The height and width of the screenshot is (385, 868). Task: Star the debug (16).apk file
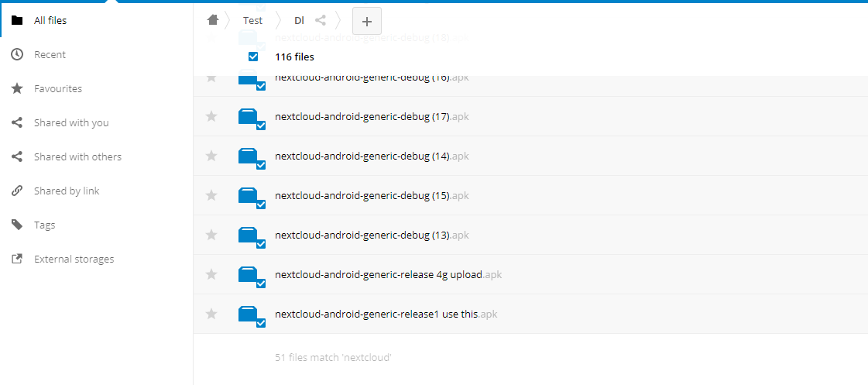click(211, 78)
